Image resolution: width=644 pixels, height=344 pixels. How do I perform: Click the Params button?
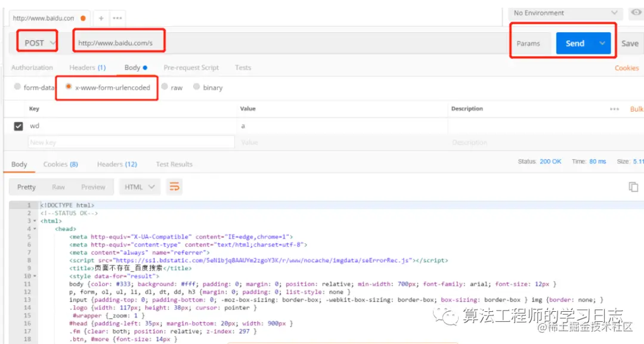point(528,44)
